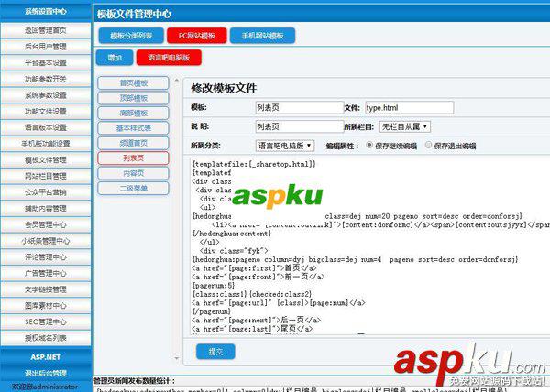
Task: Log out via 退出后台管理
Action: (x=46, y=373)
